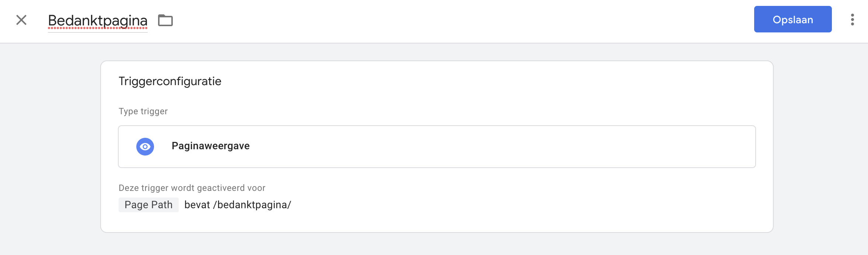This screenshot has height=255, width=868.
Task: Click the folder icon beside Bedanktpagina
Action: [165, 20]
